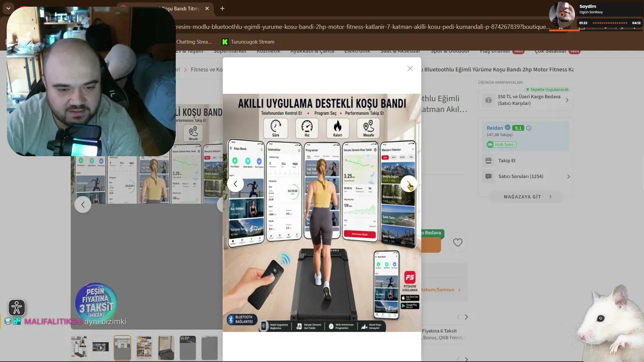The width and height of the screenshot is (644, 362).
Task: Open the browser tab list dropdown
Action: pyautogui.click(x=8, y=8)
